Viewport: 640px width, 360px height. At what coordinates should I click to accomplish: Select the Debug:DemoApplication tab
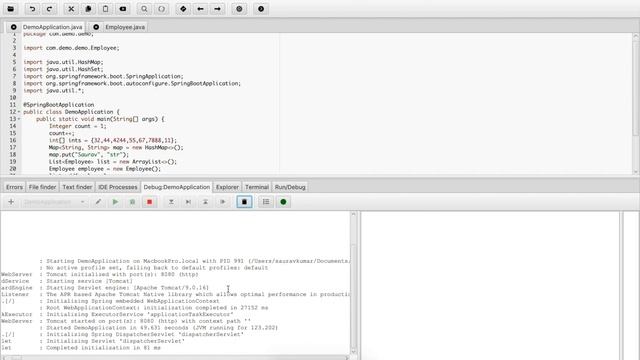pos(176,187)
